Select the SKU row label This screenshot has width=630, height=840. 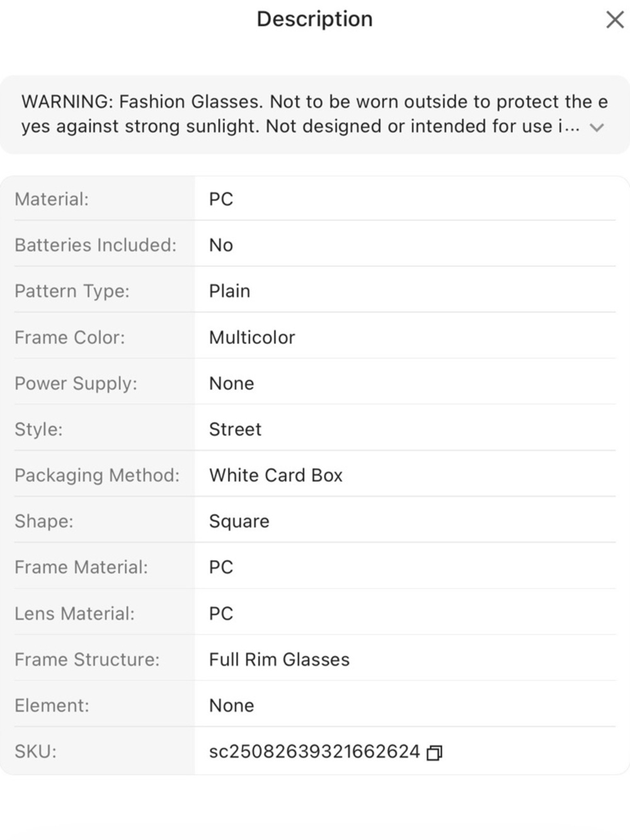tap(35, 751)
